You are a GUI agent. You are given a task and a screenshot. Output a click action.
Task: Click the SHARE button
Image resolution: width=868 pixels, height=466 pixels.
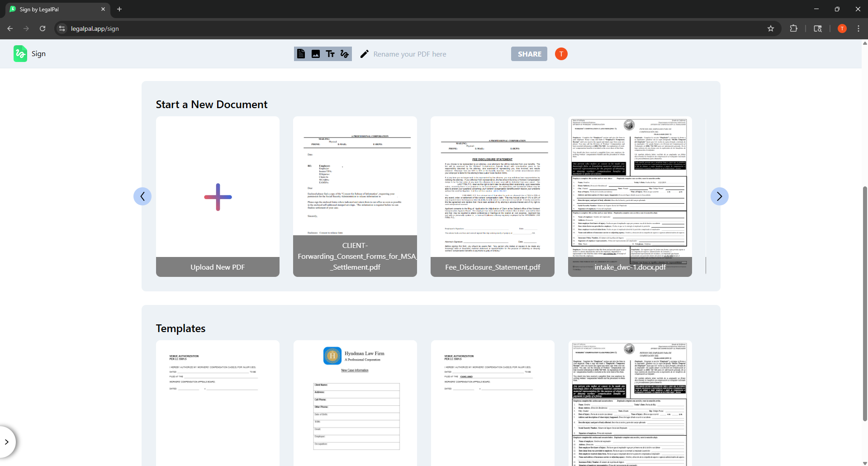tap(529, 54)
